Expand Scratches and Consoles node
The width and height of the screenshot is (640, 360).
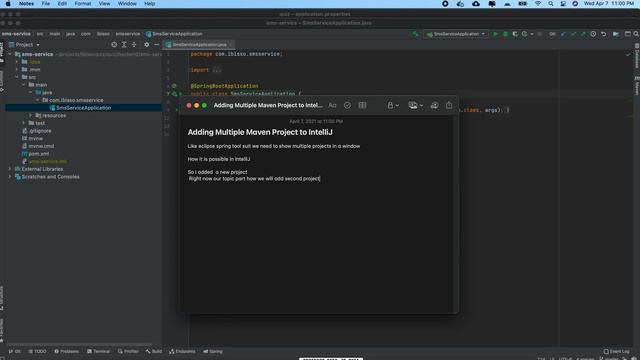click(10, 176)
